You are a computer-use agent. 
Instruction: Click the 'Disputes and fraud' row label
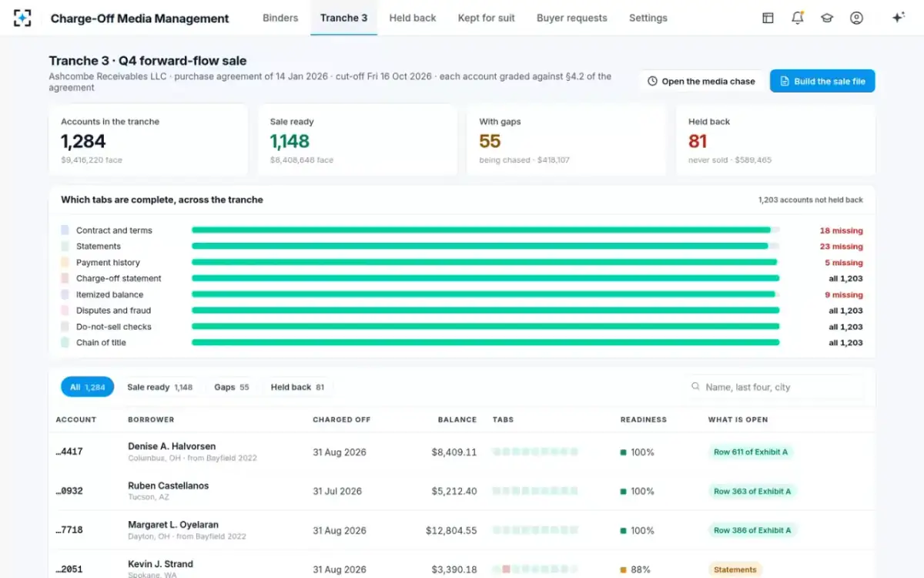[x=113, y=311]
